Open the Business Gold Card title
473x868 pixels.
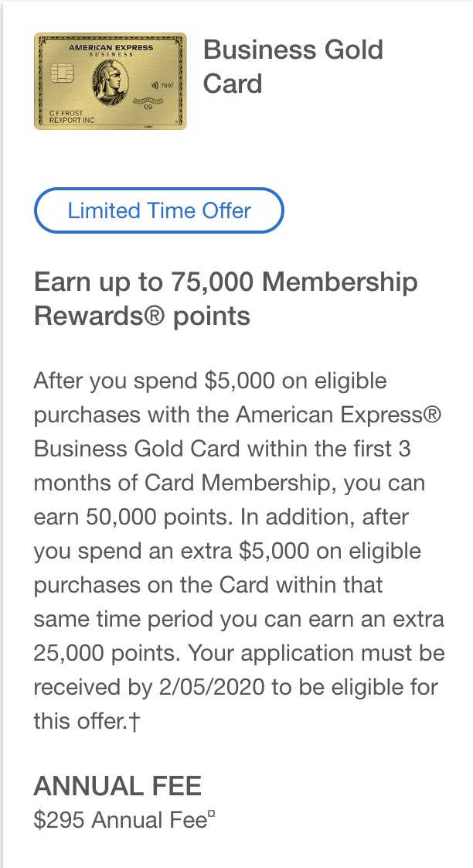(292, 67)
